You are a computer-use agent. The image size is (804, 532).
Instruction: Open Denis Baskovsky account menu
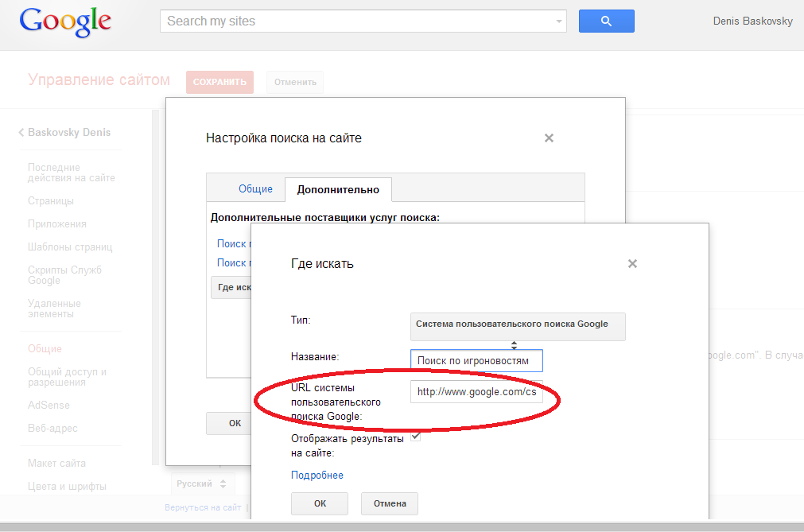pos(752,21)
